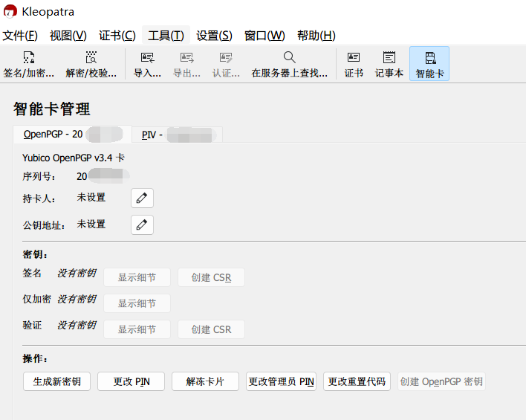Viewport: 526px width, 420px height.
Task: Click 显示细节 for the 签名 key
Action: click(x=137, y=277)
